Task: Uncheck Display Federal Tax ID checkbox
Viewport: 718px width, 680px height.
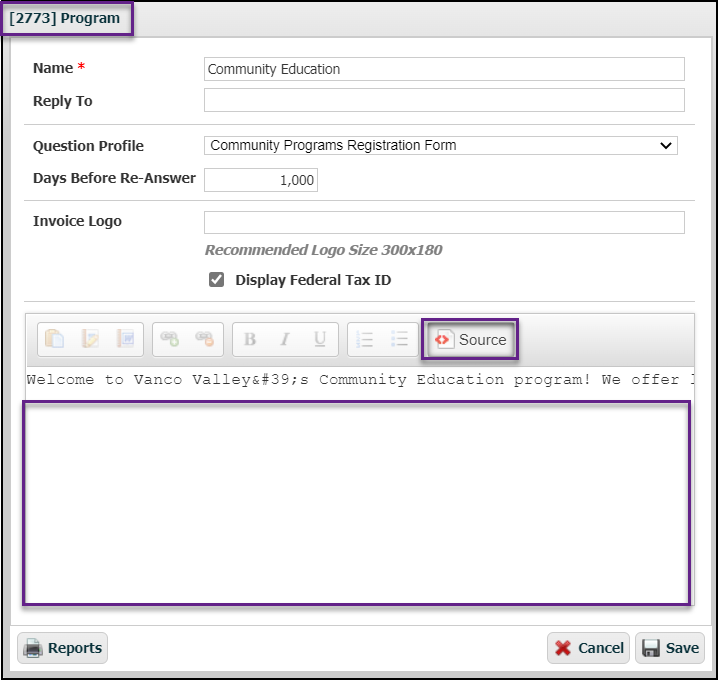Action: [x=217, y=279]
